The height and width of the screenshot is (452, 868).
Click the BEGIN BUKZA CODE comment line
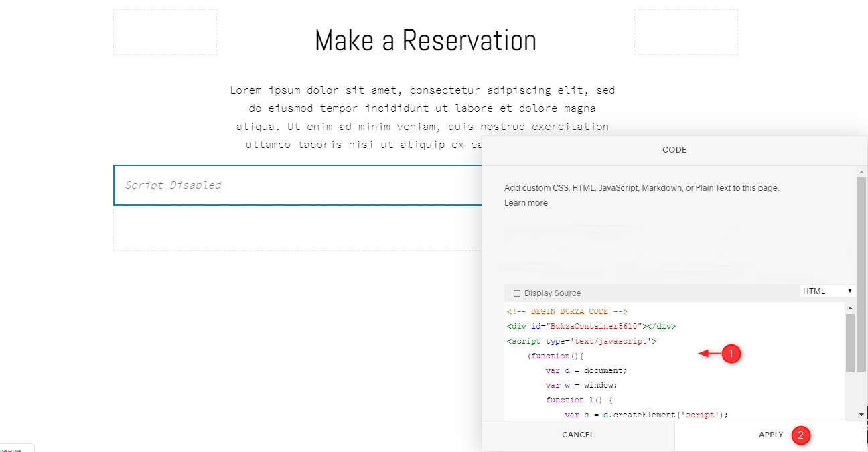pos(567,312)
